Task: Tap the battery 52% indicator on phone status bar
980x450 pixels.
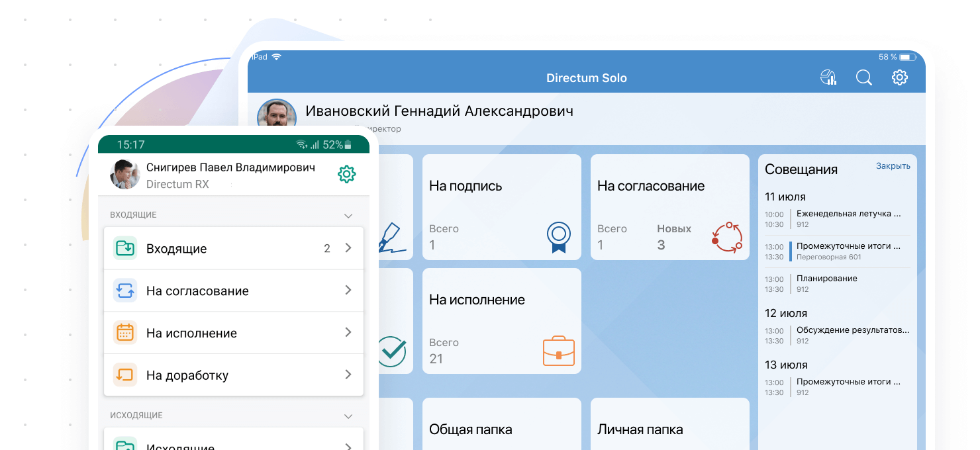Action: click(338, 144)
